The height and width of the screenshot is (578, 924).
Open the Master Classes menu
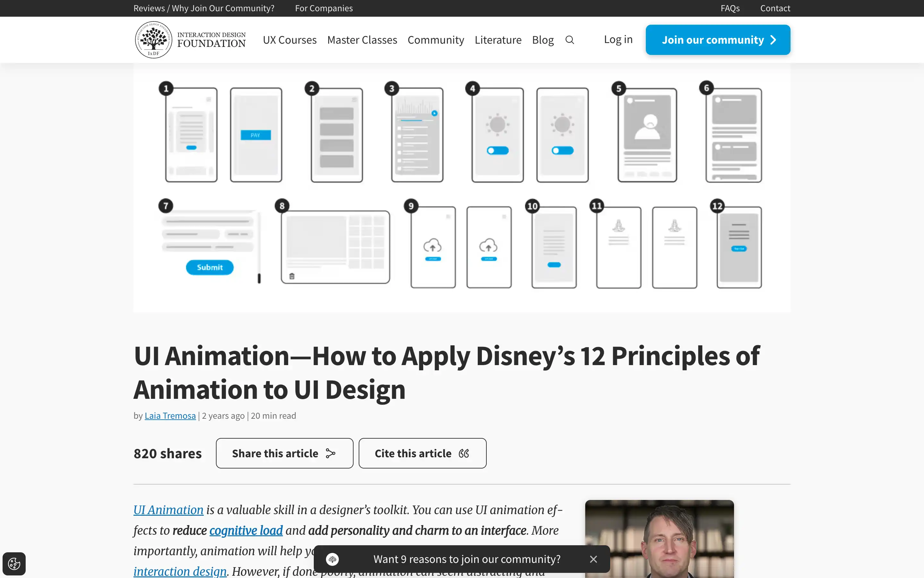(362, 40)
